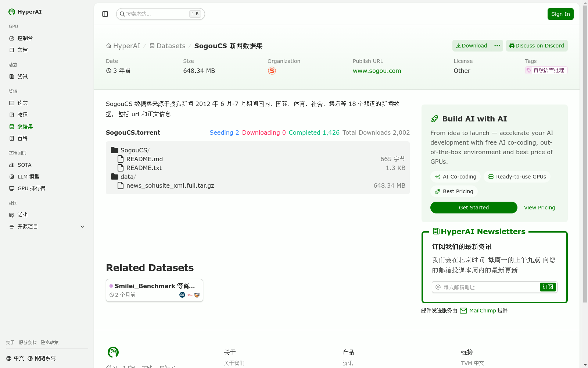
Task: Expand the 开源项目 chevron
Action: [82, 227]
